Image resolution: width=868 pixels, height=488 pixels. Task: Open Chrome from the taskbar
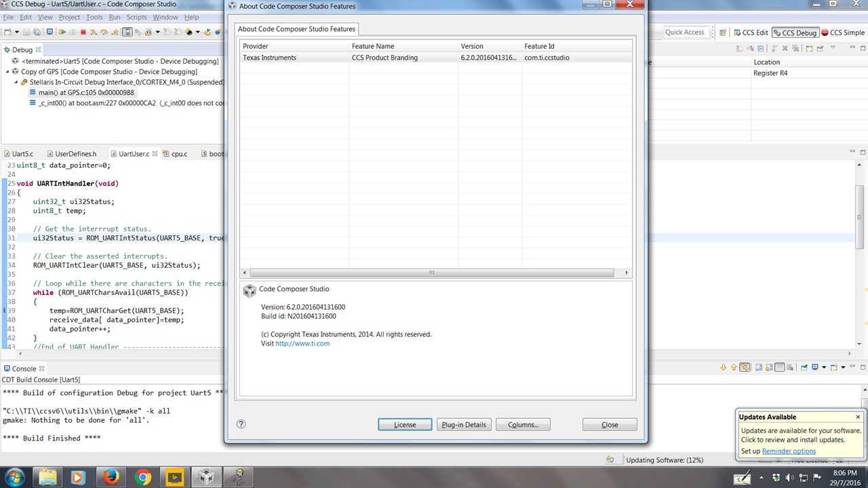pos(142,477)
